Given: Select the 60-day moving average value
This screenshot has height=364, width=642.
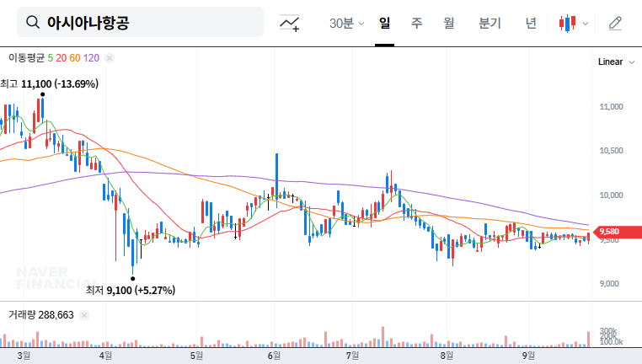Looking at the screenshot, I should pos(75,58).
